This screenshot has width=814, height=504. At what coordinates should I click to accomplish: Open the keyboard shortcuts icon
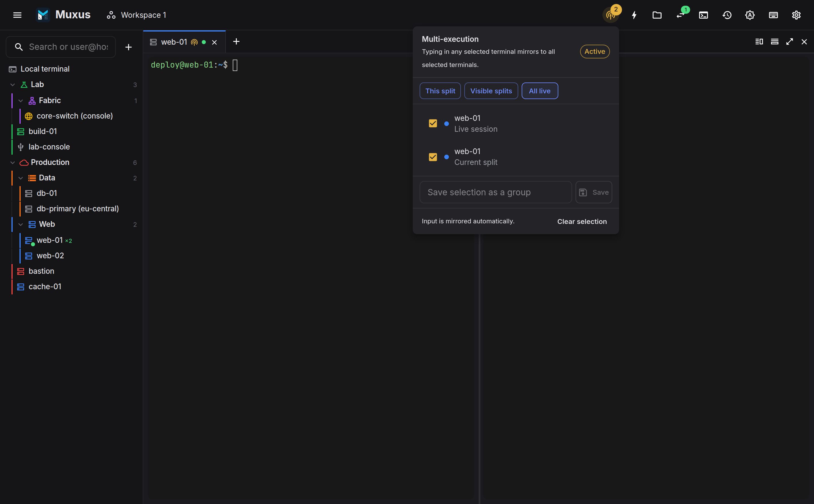coord(773,15)
